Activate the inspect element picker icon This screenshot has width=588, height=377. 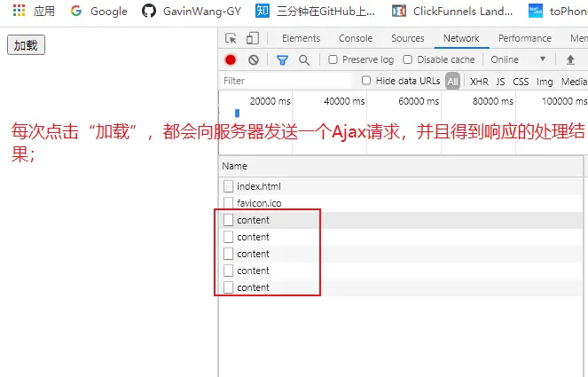tap(231, 38)
